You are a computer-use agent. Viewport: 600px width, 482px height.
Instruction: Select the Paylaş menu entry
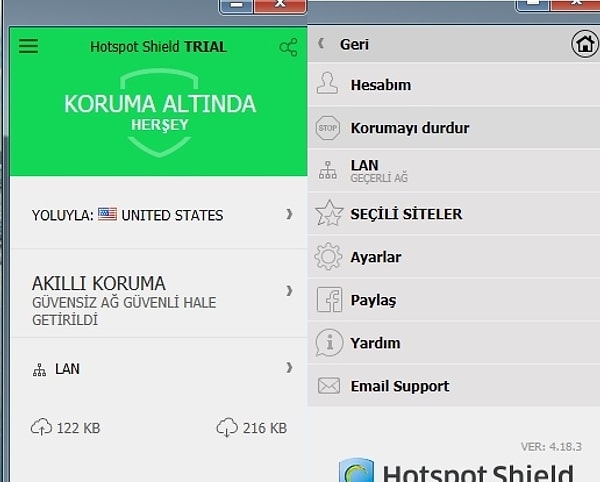(454, 300)
